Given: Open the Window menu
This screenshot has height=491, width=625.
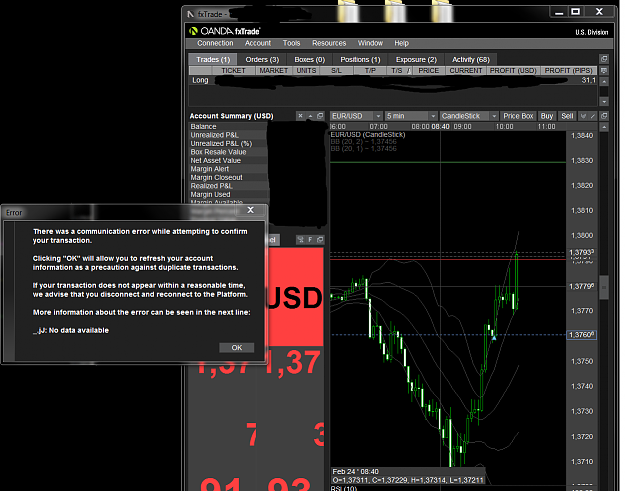Looking at the screenshot, I should [x=370, y=43].
